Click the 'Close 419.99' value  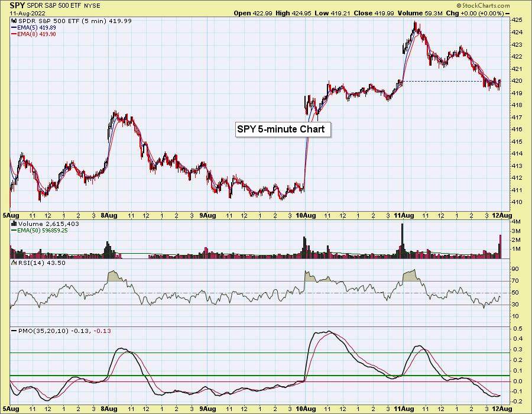click(x=374, y=13)
